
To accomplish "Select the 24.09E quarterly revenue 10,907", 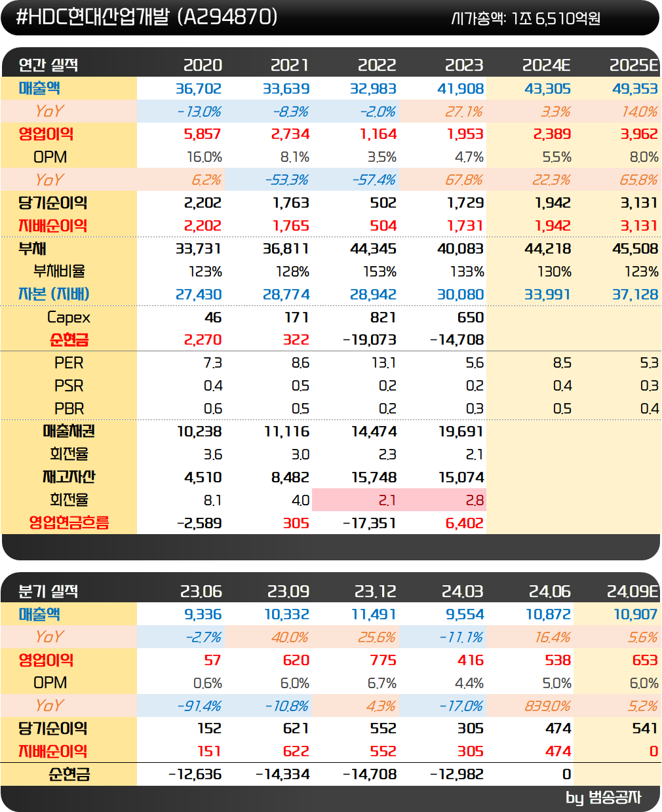I will (636, 614).
